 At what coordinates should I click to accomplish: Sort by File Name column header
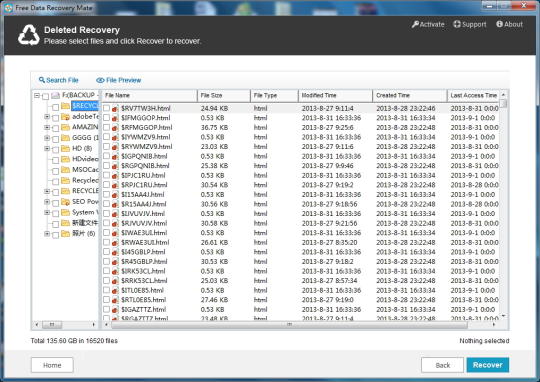point(150,95)
